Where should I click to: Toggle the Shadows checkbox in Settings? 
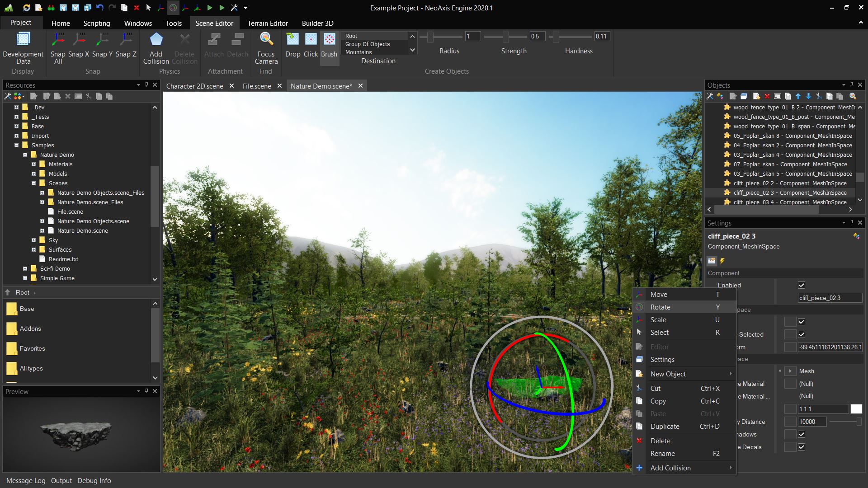(x=802, y=434)
